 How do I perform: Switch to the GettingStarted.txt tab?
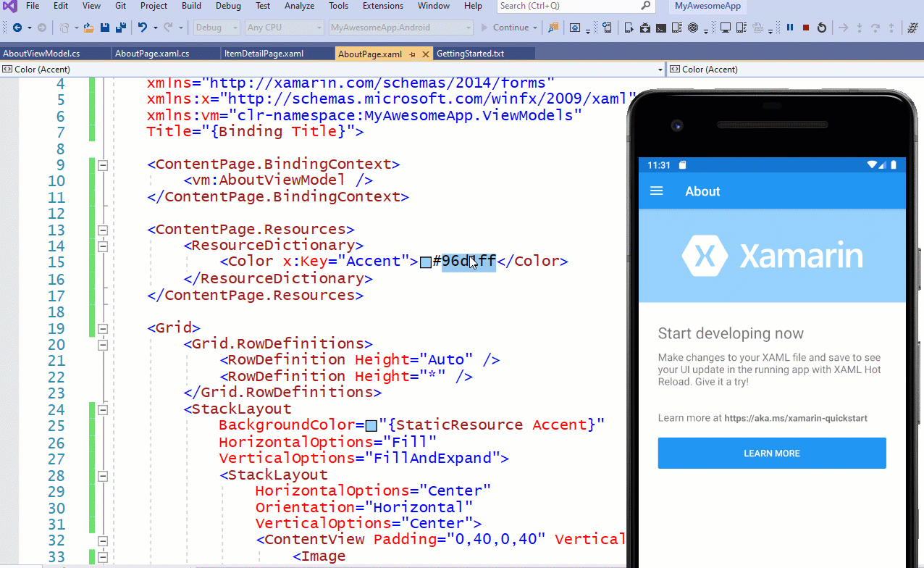pyautogui.click(x=484, y=54)
